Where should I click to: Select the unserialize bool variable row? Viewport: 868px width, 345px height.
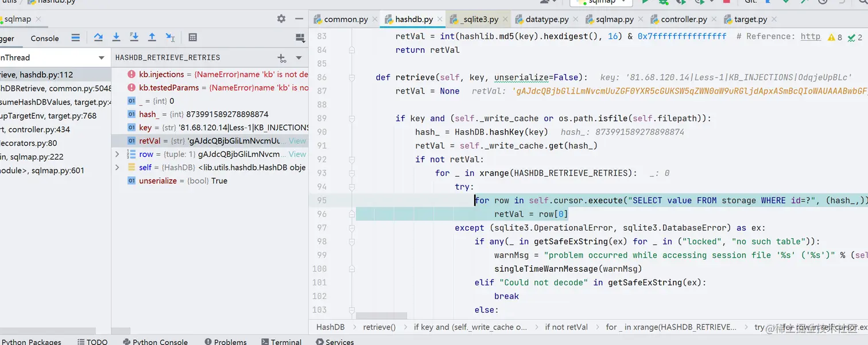click(x=210, y=180)
